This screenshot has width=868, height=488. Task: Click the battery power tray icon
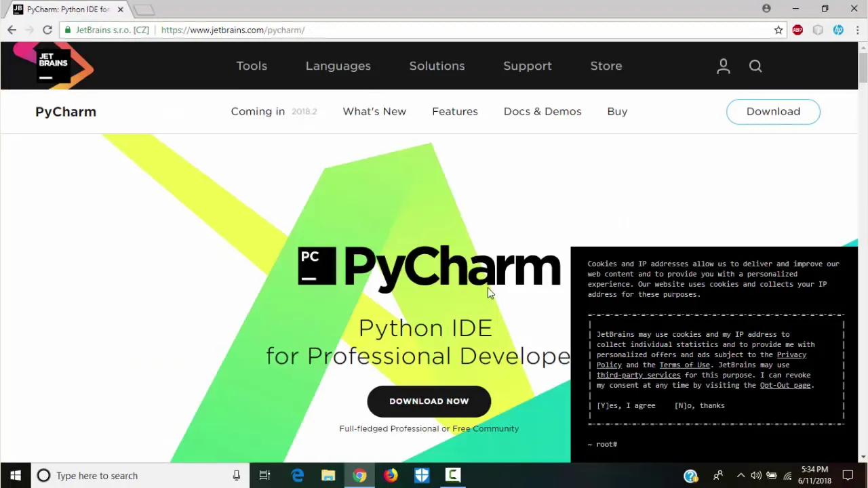click(772, 476)
